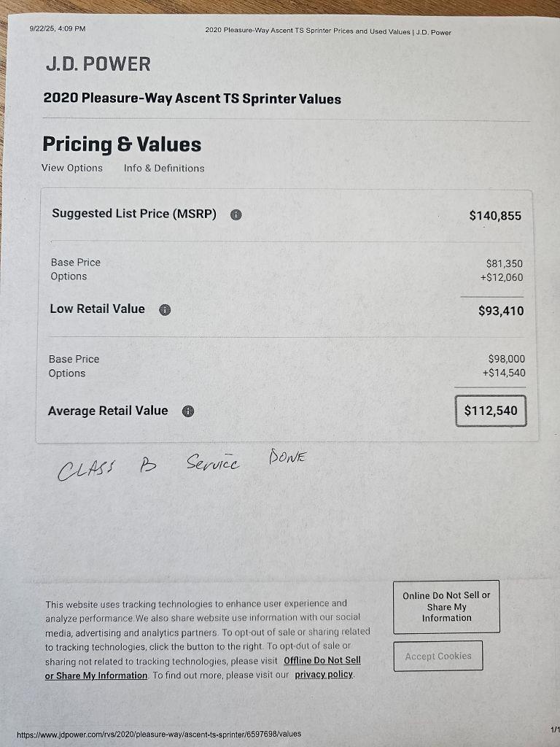Click the 2020 Pleasure-Way Ascent TS heading
The image size is (560, 747).
(192, 98)
